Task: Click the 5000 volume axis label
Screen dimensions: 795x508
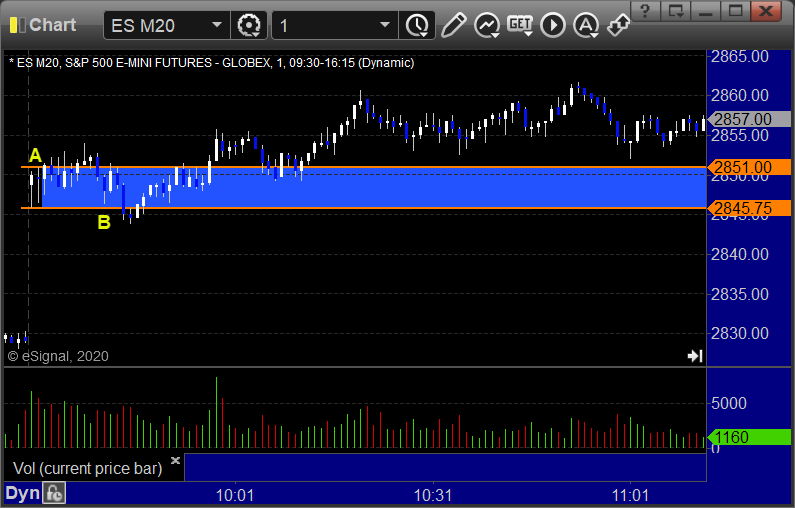Action: (729, 404)
